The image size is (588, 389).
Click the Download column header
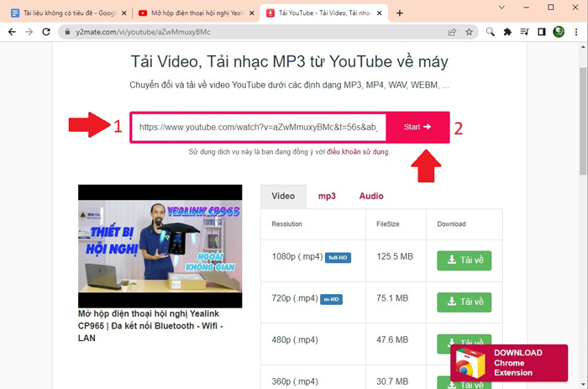click(x=452, y=224)
